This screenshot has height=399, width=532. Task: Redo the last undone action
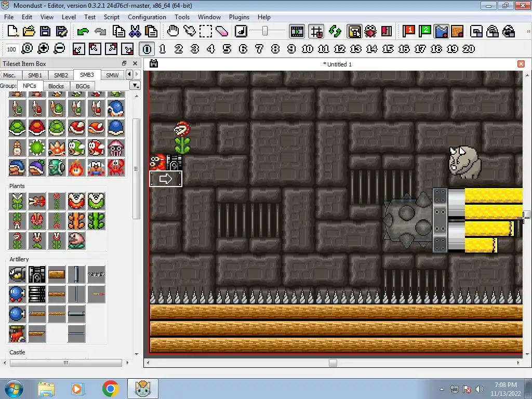pyautogui.click(x=100, y=32)
